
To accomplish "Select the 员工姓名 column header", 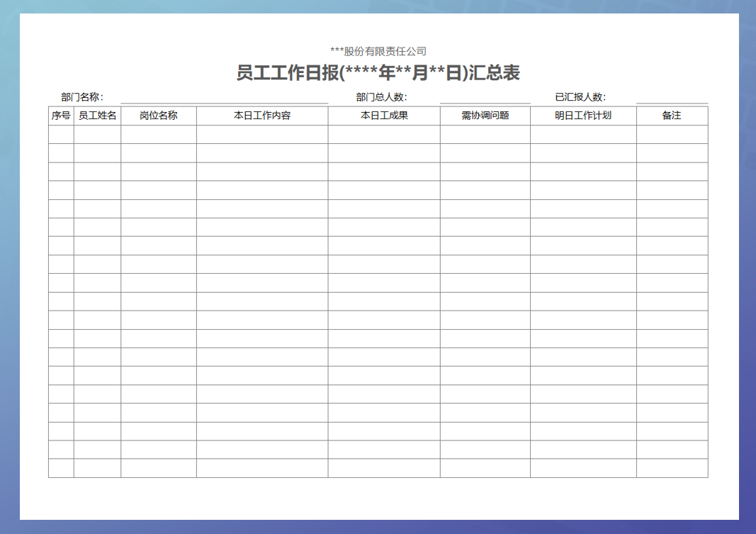I will (96, 116).
